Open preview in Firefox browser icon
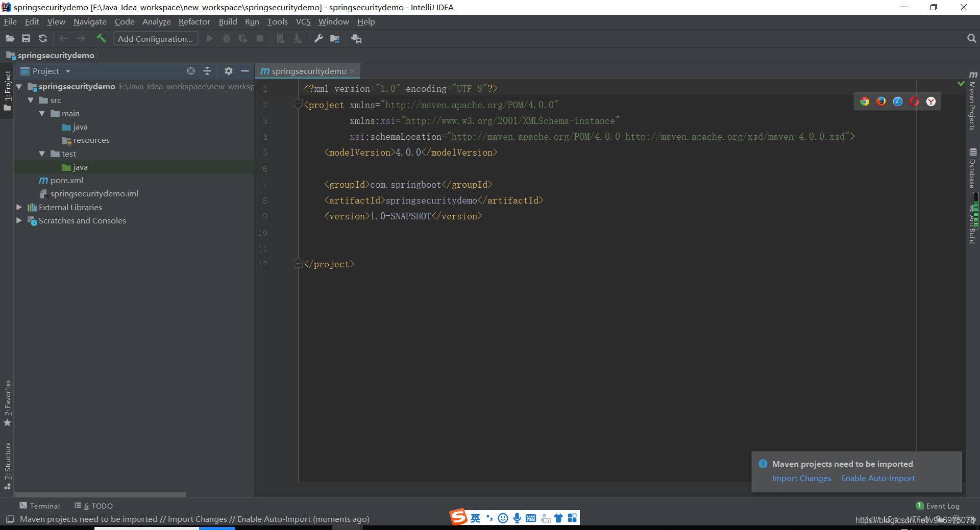Image resolution: width=980 pixels, height=530 pixels. [x=881, y=102]
